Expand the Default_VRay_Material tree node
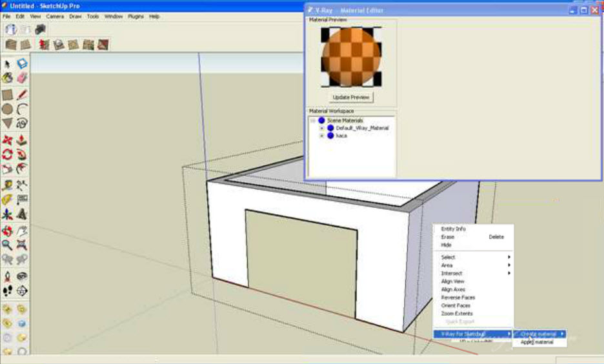Image resolution: width=604 pixels, height=364 pixels. pos(321,128)
